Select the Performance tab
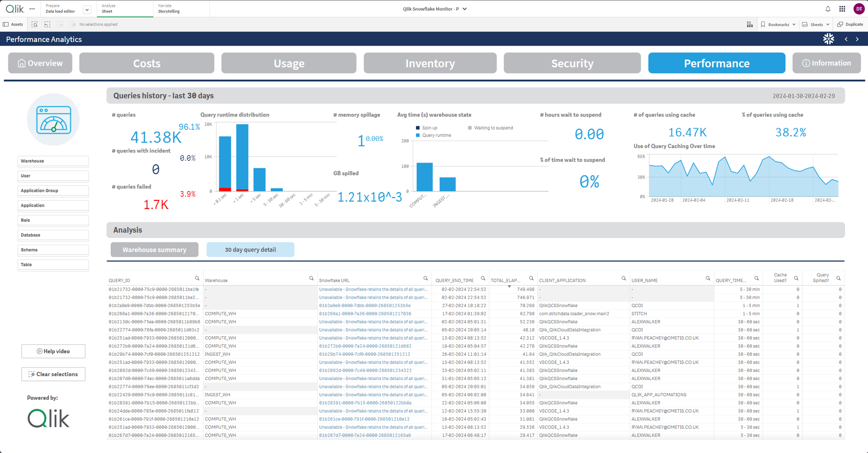 [x=717, y=63]
